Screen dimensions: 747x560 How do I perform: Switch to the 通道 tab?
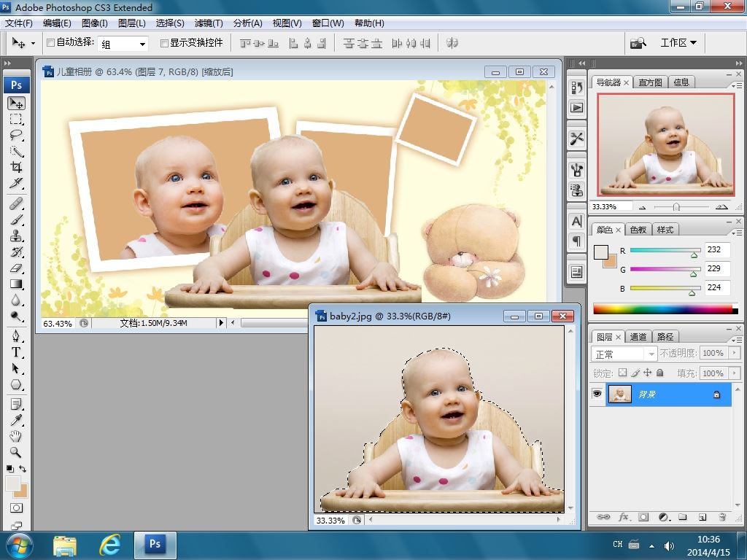(638, 337)
